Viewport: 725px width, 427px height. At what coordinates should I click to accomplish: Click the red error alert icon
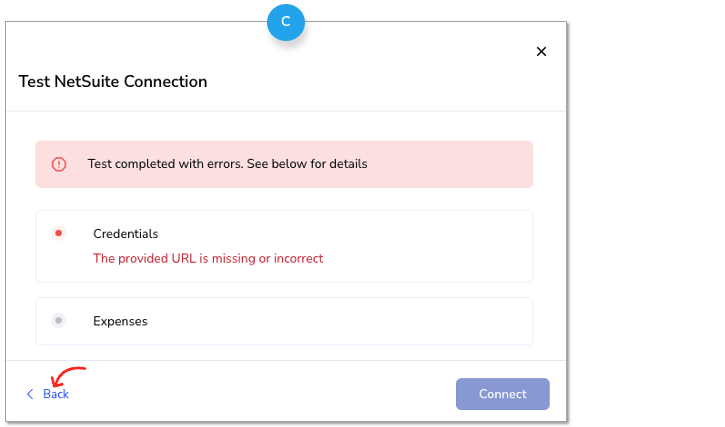(59, 164)
